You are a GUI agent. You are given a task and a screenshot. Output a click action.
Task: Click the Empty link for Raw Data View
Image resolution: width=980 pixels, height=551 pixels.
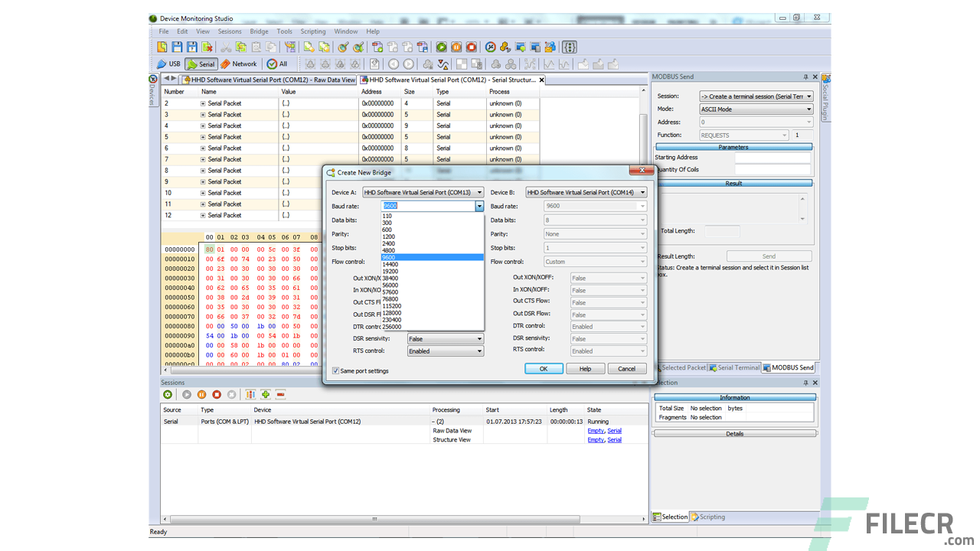[x=596, y=430]
